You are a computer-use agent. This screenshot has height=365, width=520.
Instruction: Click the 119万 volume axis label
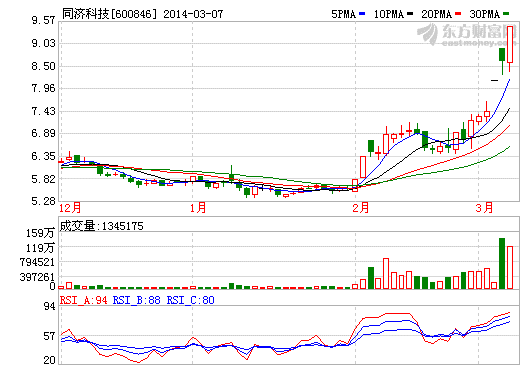[x=40, y=248]
